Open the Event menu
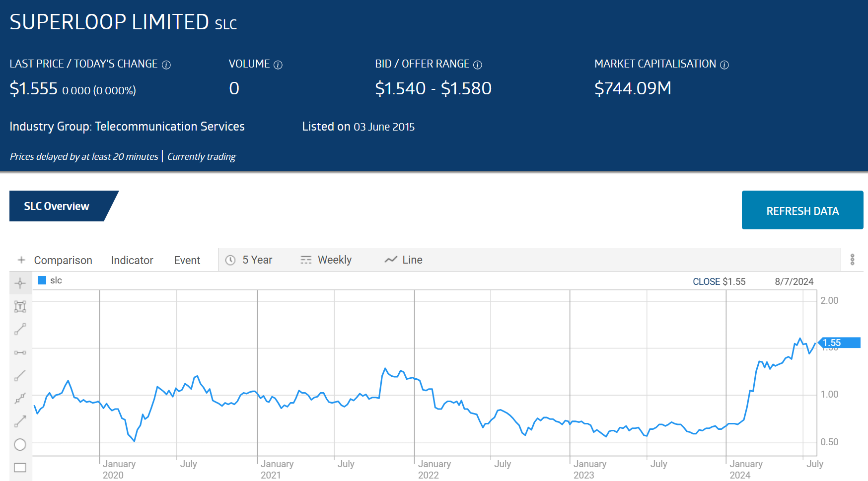 187,260
